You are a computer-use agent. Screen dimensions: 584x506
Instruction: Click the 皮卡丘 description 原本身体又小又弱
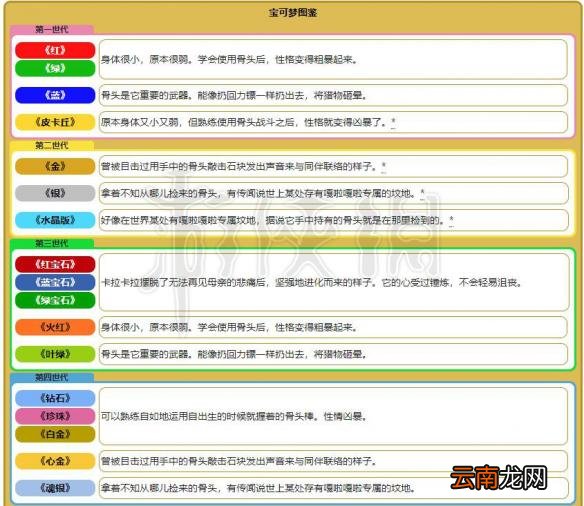click(x=244, y=122)
